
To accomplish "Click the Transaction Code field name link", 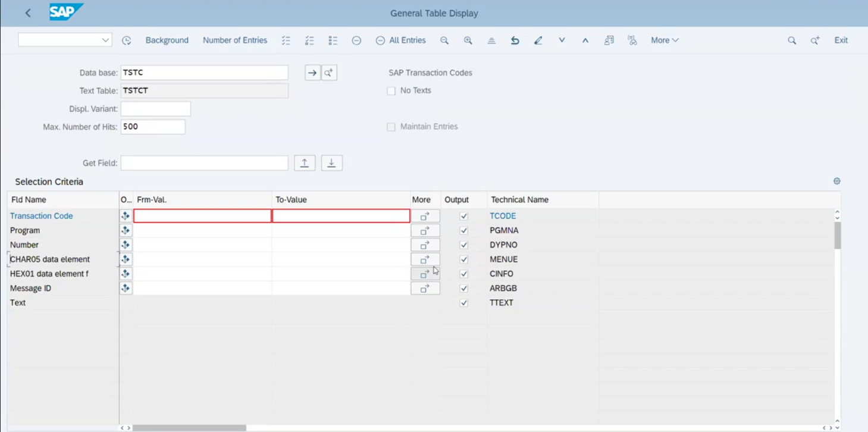I will click(x=42, y=216).
